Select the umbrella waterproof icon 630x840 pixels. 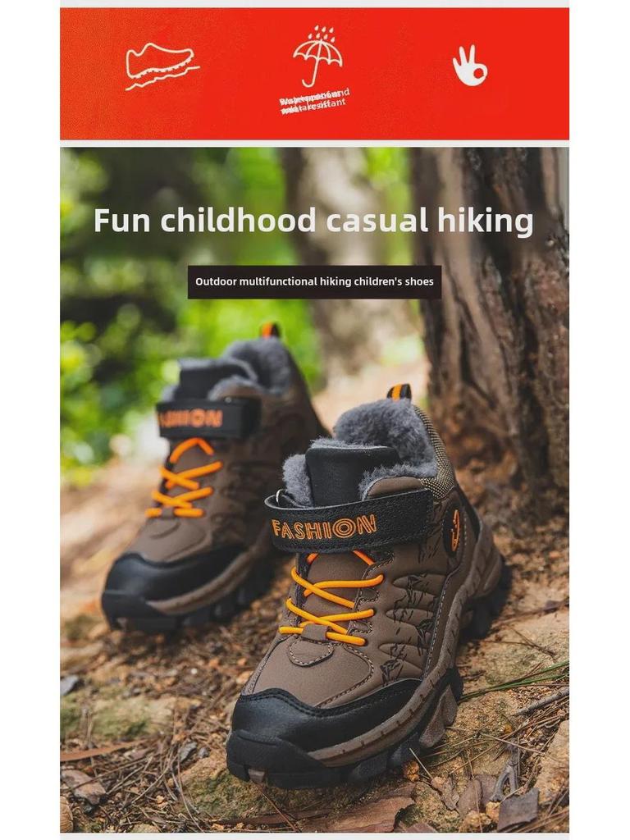coord(317,57)
